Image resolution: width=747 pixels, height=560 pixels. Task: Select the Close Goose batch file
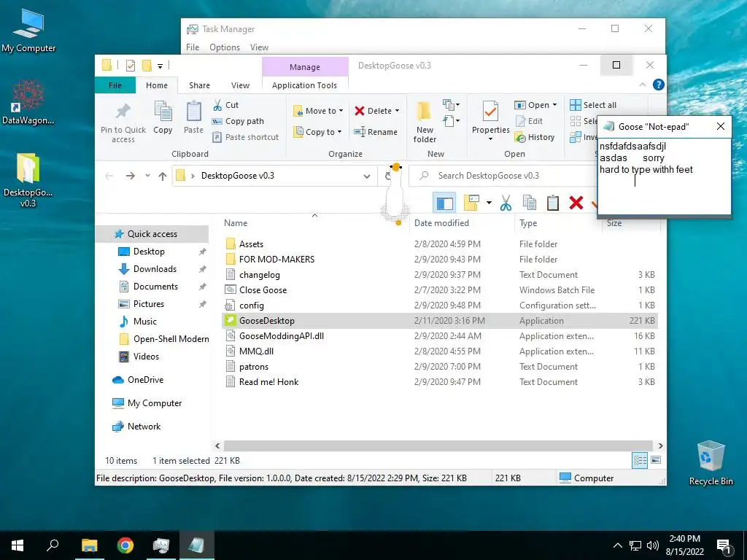click(x=263, y=290)
